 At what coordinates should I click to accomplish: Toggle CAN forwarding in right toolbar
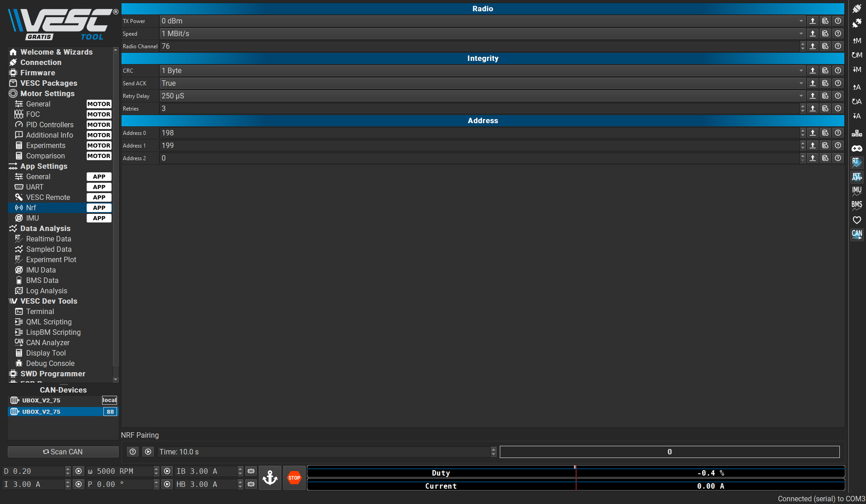[x=857, y=234]
